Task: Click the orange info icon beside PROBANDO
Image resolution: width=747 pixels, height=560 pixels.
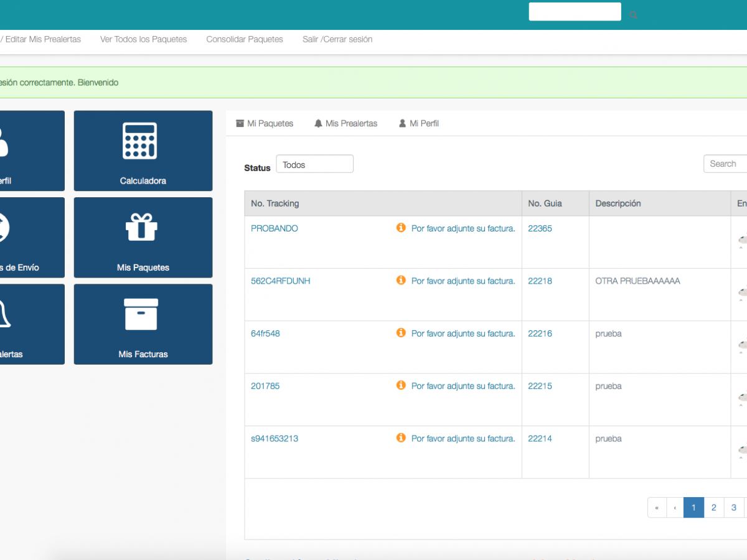Action: tap(401, 228)
